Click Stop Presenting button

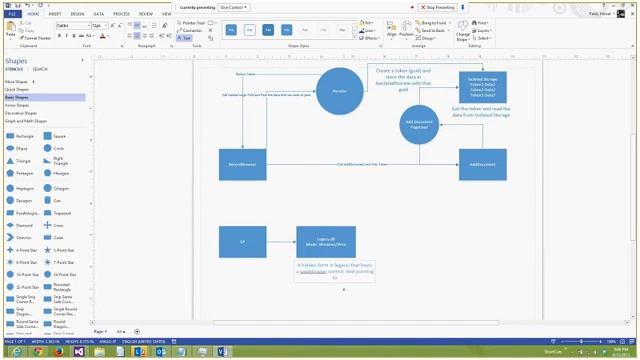tap(438, 7)
